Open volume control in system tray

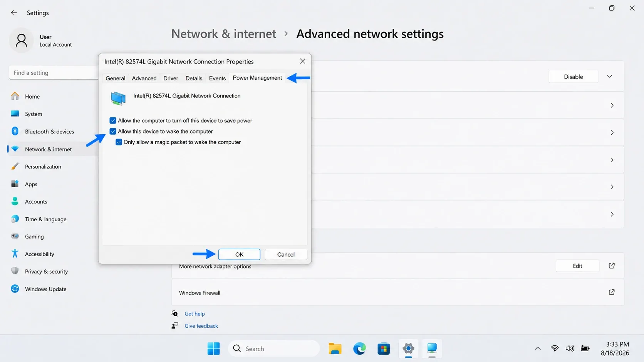[570, 349]
